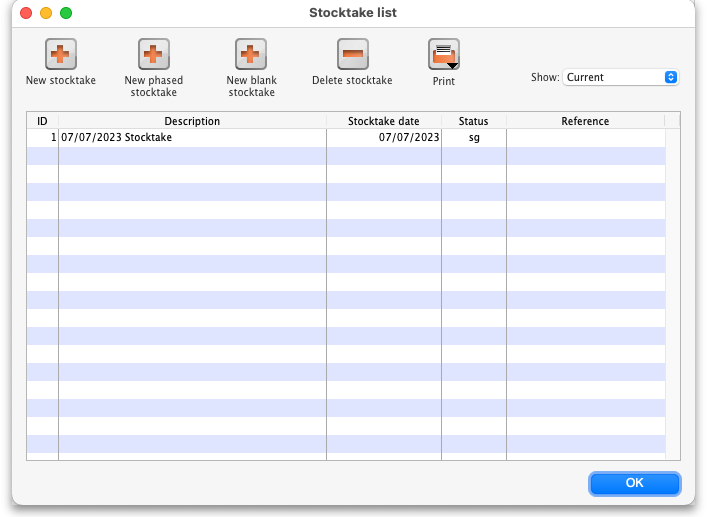707x517 pixels.
Task: Click the New blank stocktake icon
Action: click(251, 54)
